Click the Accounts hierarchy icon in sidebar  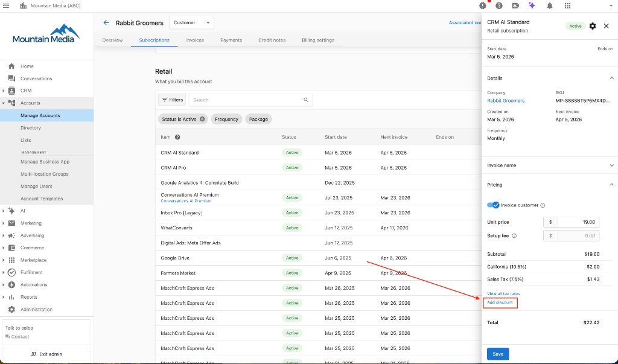[x=11, y=103]
